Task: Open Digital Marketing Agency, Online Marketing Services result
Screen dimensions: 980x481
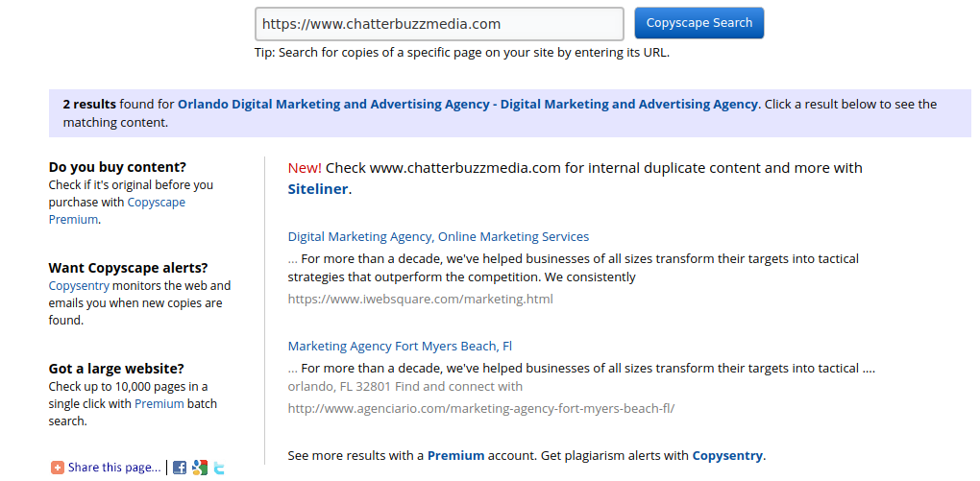Action: [438, 237]
